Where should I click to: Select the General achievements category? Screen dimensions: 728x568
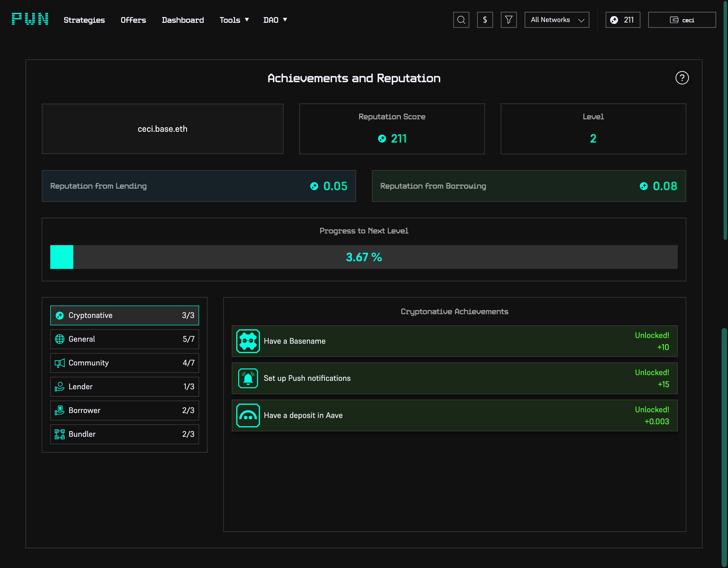(x=124, y=339)
